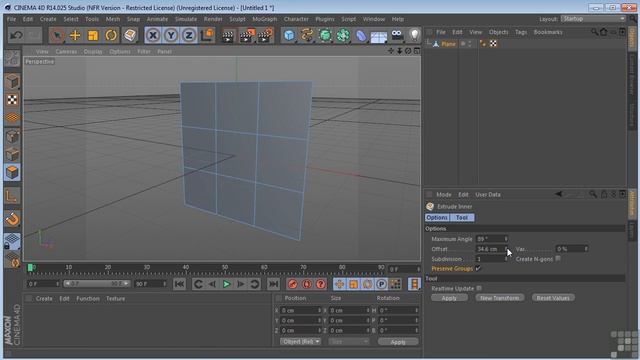Viewport: 640px width, 360px height.
Task: Click the Variation percent stepper
Action: tap(586, 249)
